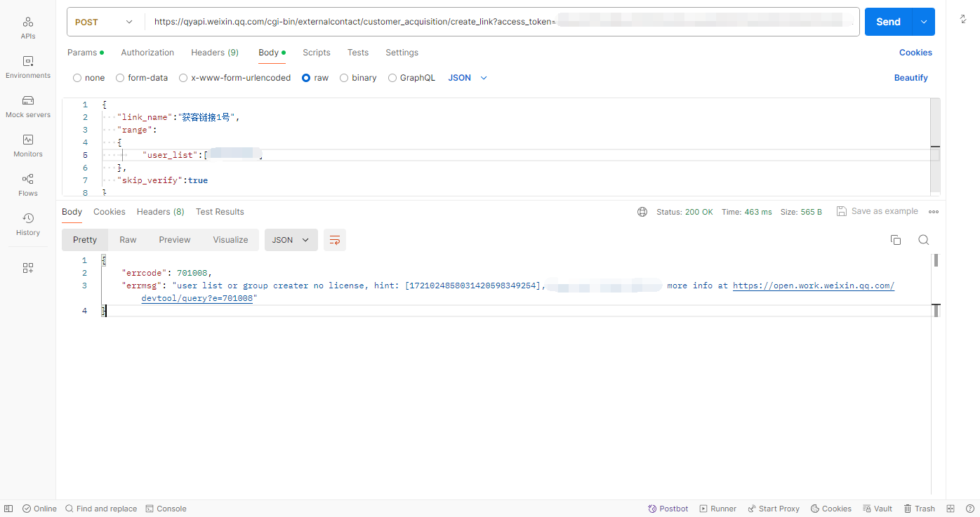Click the configure sidebar grid-plus icon
Viewport: 980px width, 517px height.
[x=28, y=268]
